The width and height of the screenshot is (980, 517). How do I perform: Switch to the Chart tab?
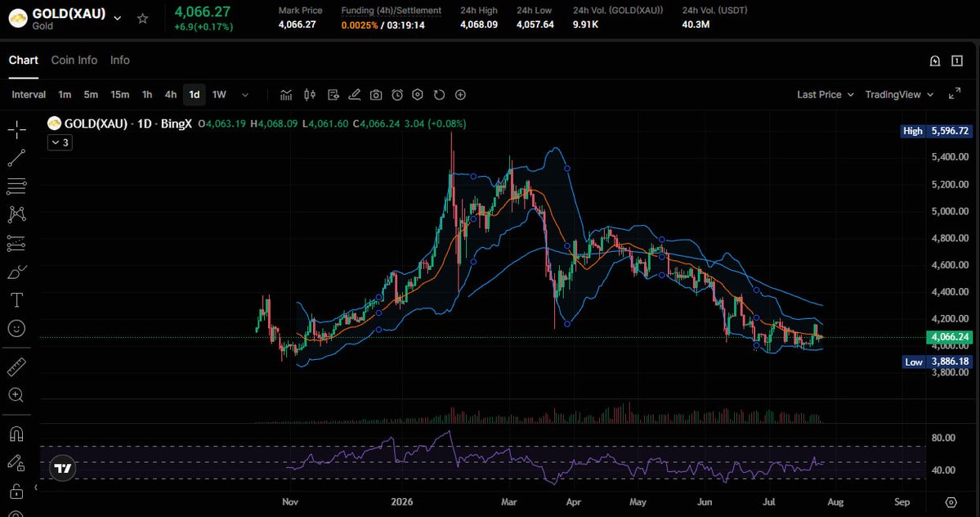tap(23, 60)
